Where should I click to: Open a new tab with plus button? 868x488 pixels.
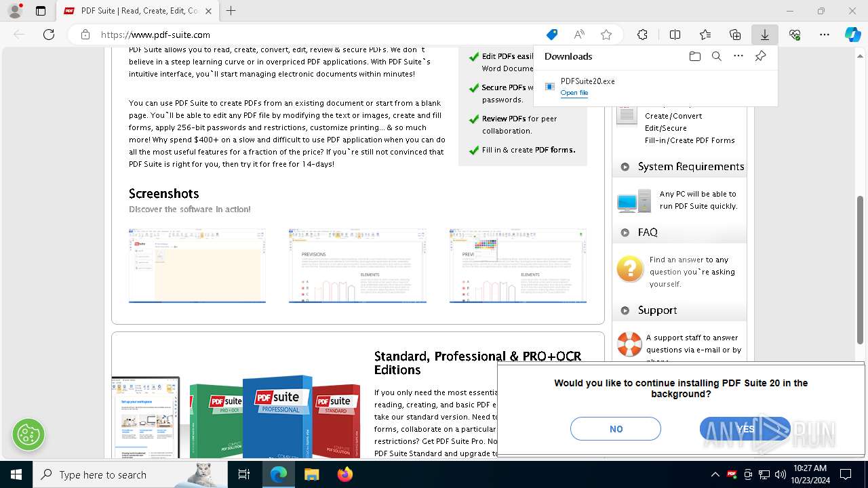click(x=231, y=11)
